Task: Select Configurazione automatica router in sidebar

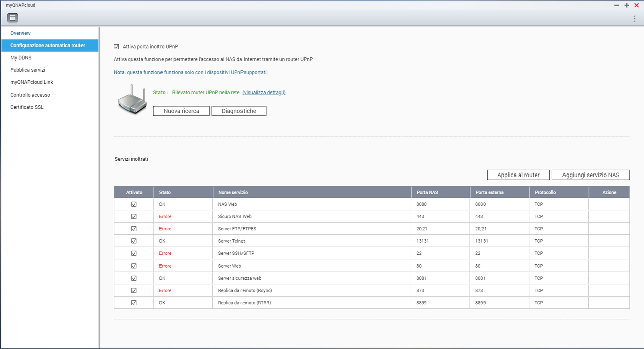Action: click(x=49, y=45)
